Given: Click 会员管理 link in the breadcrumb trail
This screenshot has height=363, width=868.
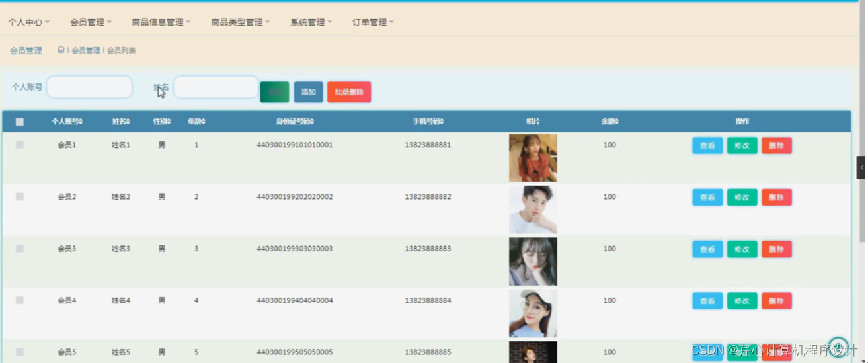Looking at the screenshot, I should pyautogui.click(x=86, y=50).
